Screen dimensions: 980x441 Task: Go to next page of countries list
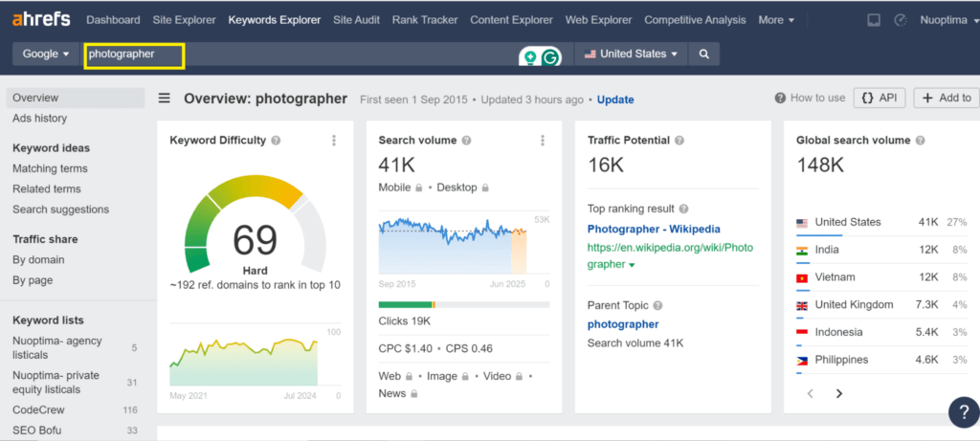[839, 393]
